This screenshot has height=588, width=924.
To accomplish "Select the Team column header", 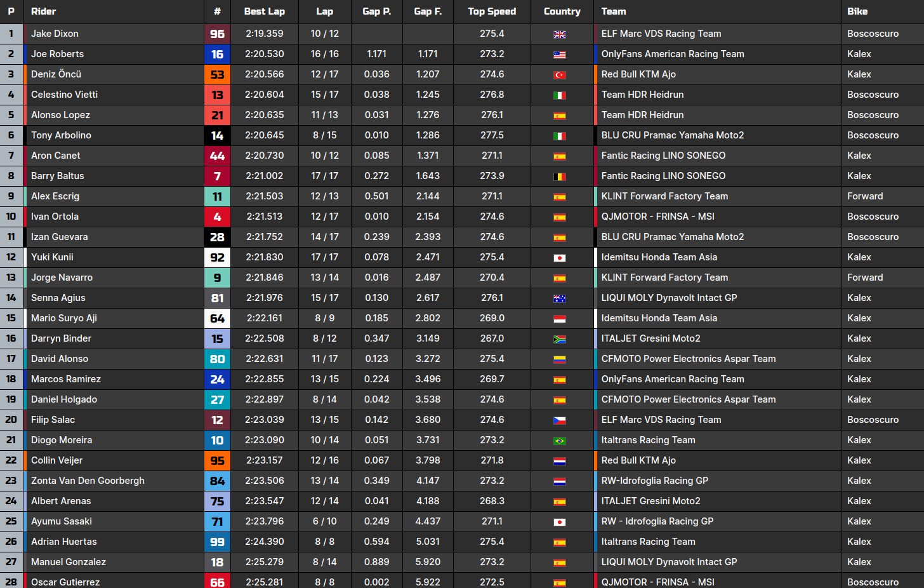I will [x=614, y=11].
